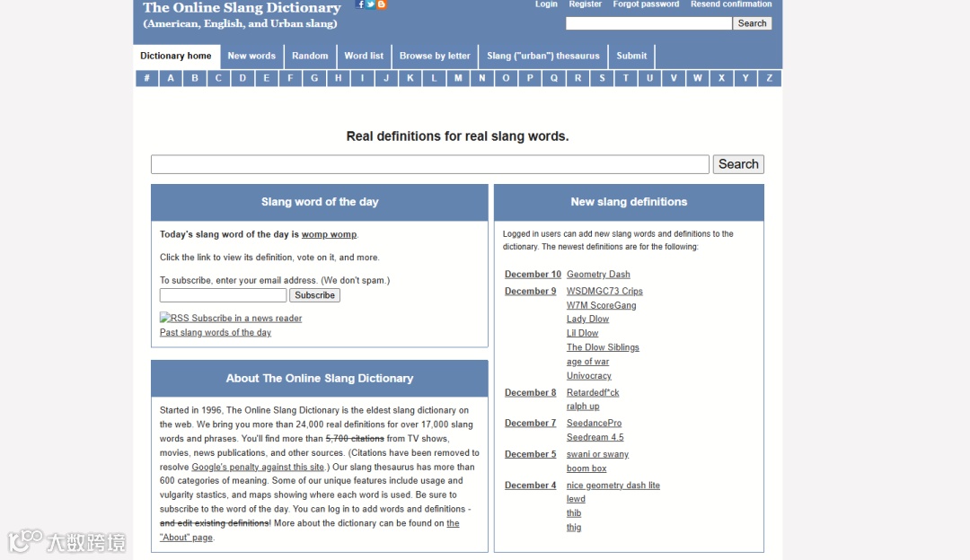Click the Forgot password link
970x560 pixels.
click(646, 4)
